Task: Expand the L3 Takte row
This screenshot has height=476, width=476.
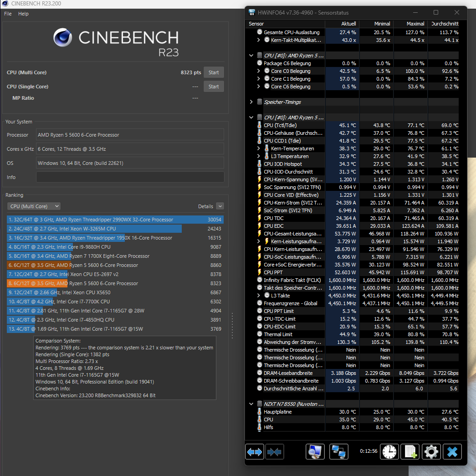Action: tap(258, 295)
